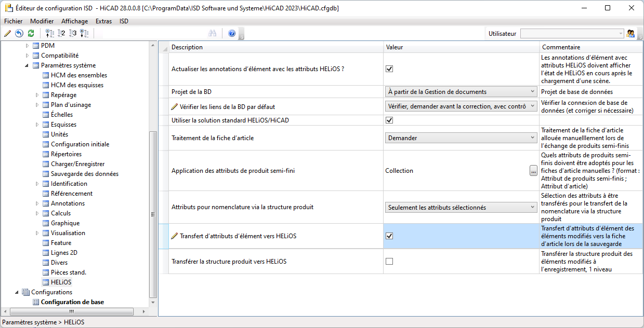Select Configuration de base in tree

pyautogui.click(x=72, y=302)
